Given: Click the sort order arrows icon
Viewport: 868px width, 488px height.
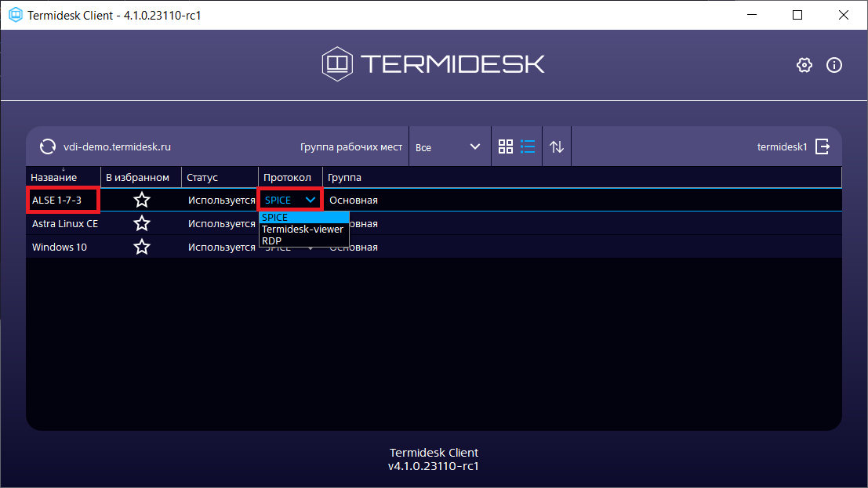Looking at the screenshot, I should 557,146.
